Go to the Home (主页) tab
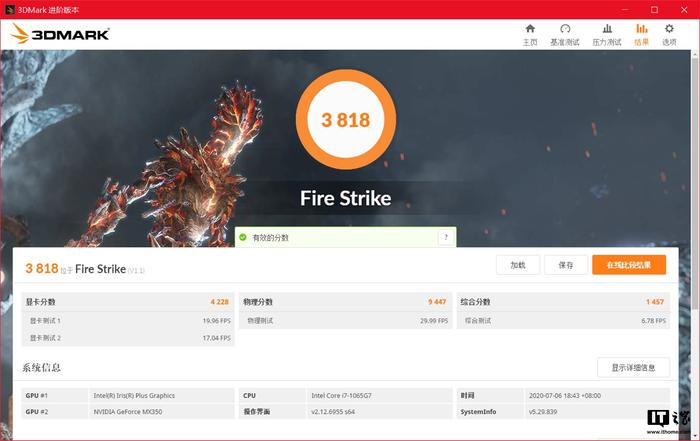 pos(530,35)
